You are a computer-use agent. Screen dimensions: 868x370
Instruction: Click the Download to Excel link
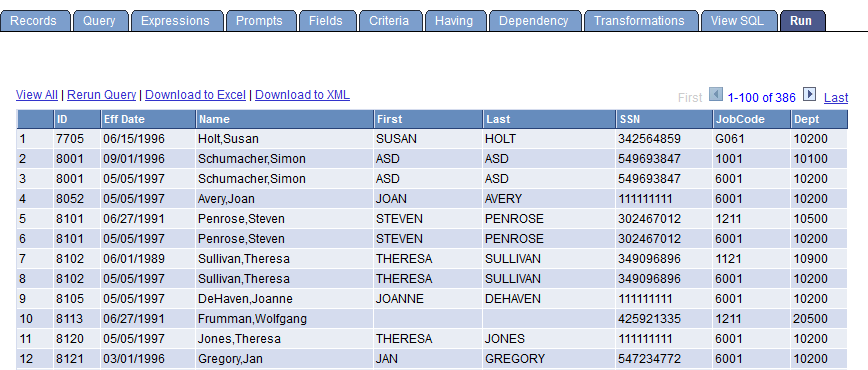coord(195,95)
